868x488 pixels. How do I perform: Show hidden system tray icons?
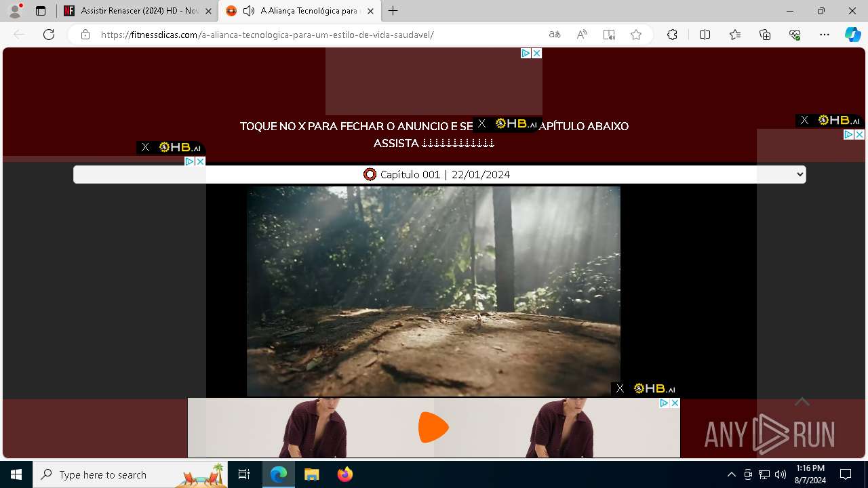[x=731, y=474]
